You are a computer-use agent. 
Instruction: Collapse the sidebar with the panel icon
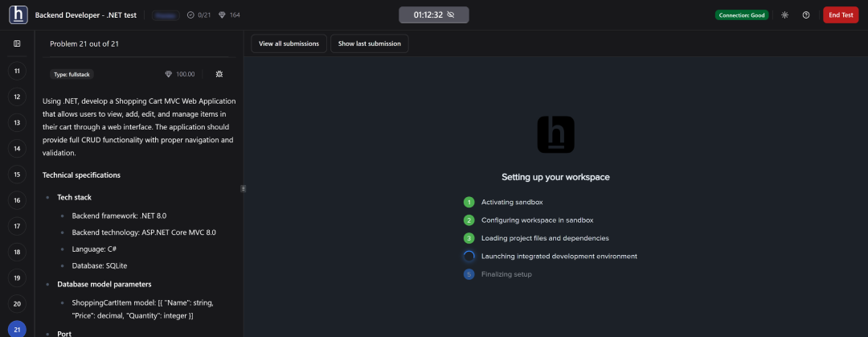(17, 43)
